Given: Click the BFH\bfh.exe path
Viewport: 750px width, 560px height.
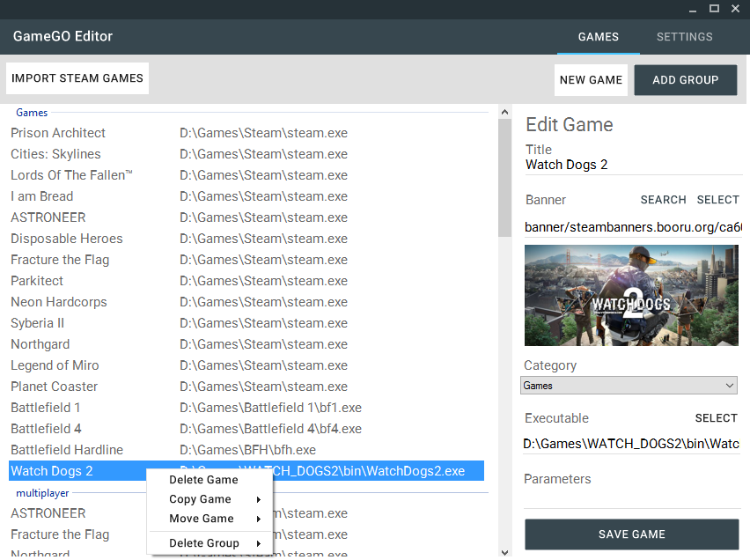Looking at the screenshot, I should [247, 450].
